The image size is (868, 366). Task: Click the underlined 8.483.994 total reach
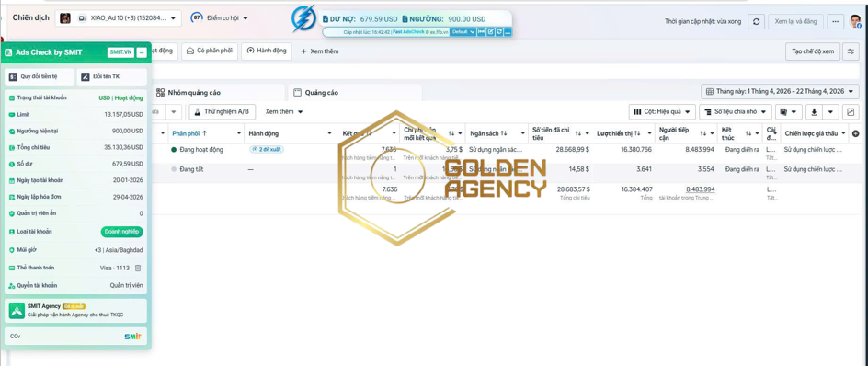[701, 189]
